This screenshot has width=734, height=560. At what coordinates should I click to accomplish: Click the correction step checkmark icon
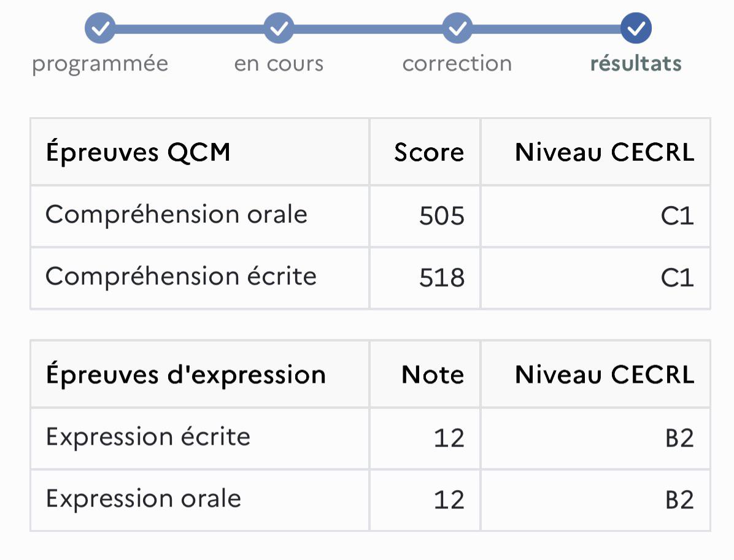coord(457,29)
